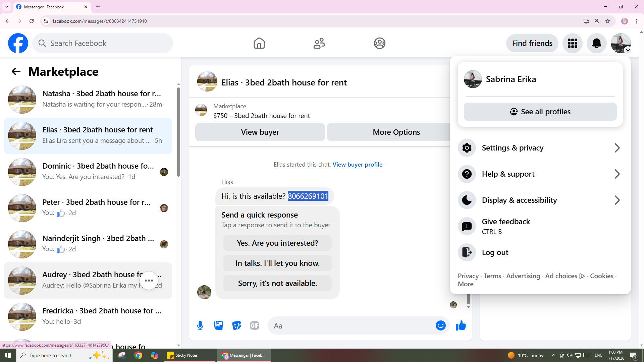The height and width of the screenshot is (362, 644).
Task: Go back with the Marketplace arrow
Action: [16, 71]
